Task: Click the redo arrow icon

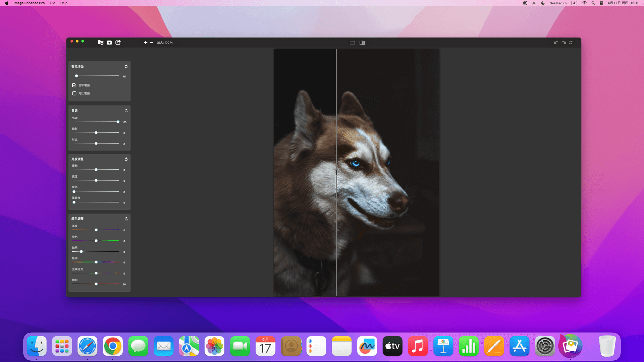Action: point(563,43)
